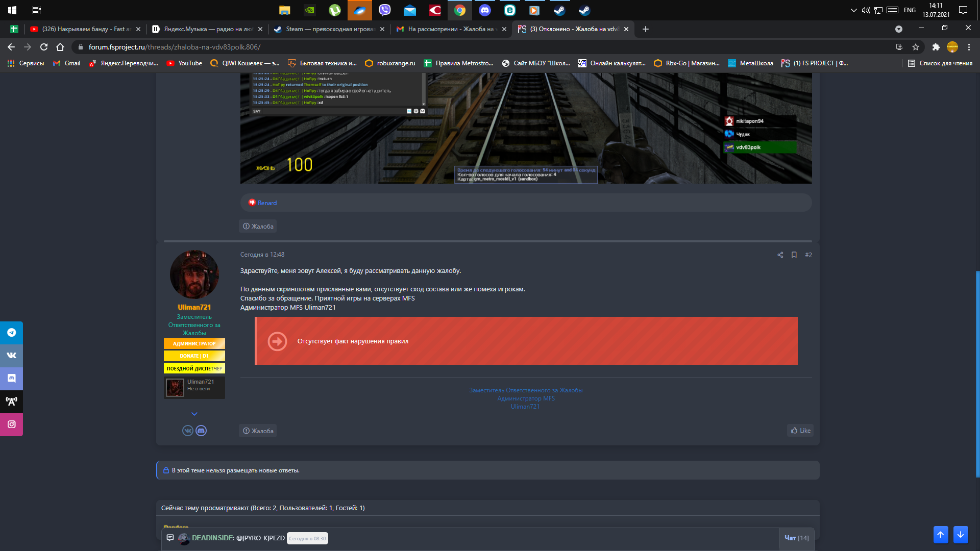Image resolution: width=980 pixels, height=551 pixels.
Task: Open Chrome three-dot menu
Action: 969,47
